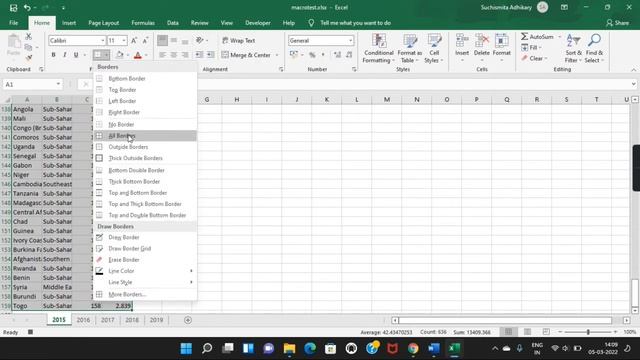Open Format as Table
Viewport: 640px width, 360px height.
click(x=410, y=49)
